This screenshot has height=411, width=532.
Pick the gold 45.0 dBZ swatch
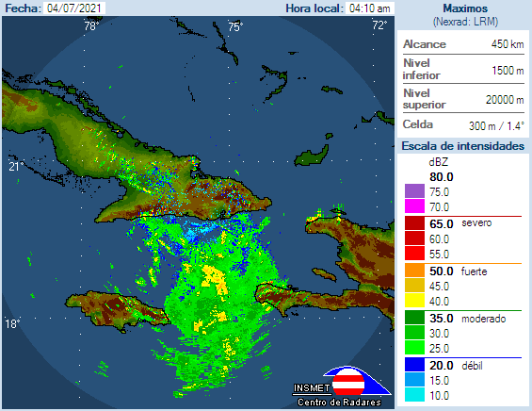click(x=414, y=286)
